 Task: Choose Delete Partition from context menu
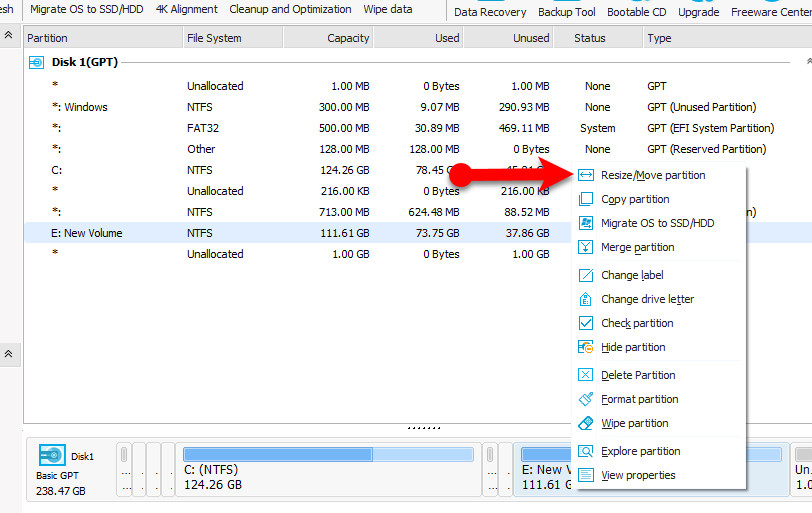638,375
